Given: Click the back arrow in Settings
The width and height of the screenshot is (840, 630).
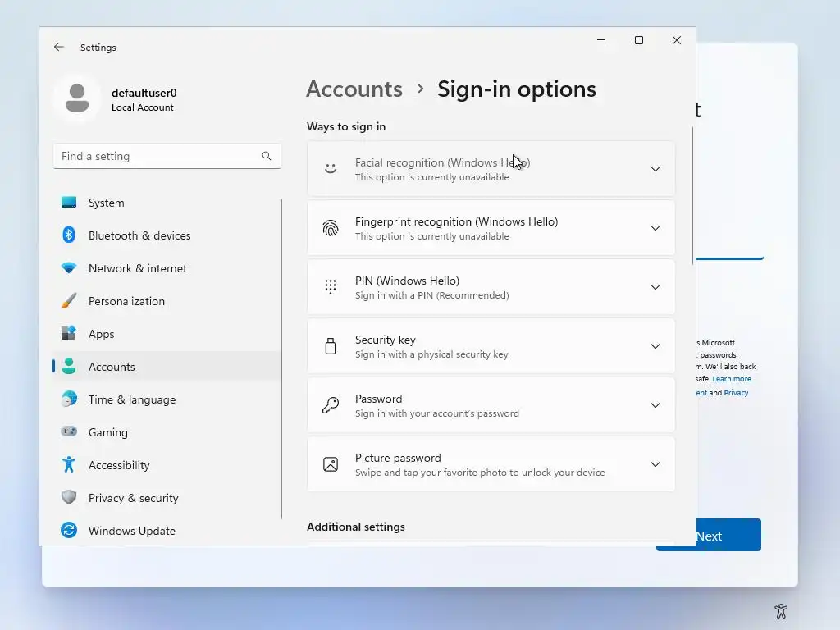Looking at the screenshot, I should pyautogui.click(x=59, y=47).
